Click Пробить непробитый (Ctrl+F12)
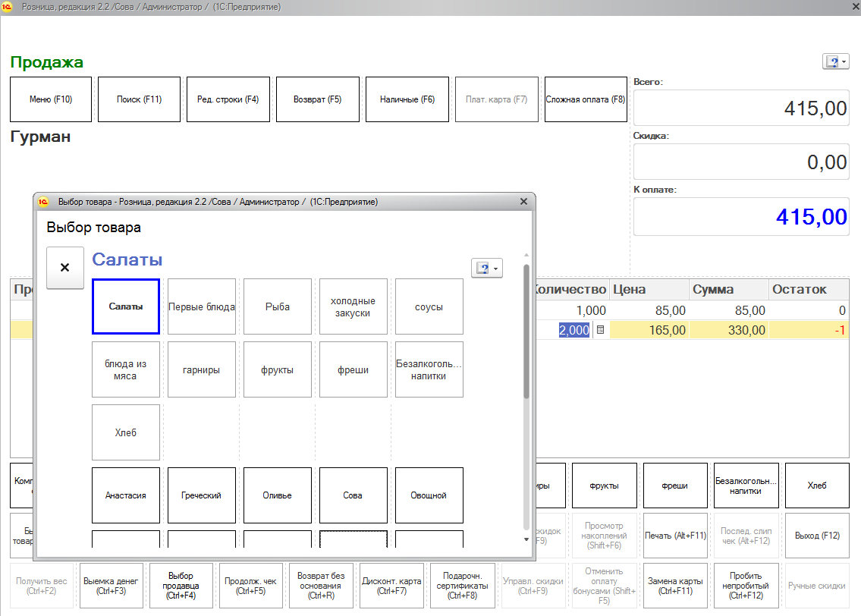The height and width of the screenshot is (616, 861). [746, 586]
